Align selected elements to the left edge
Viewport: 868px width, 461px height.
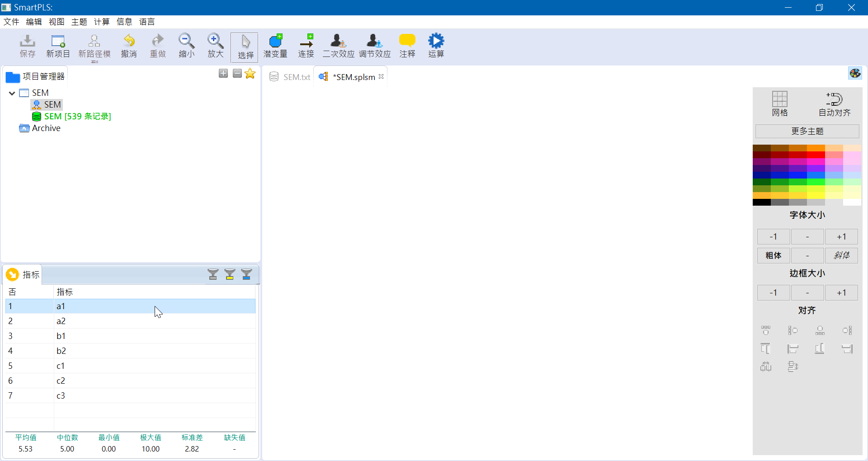(793, 348)
